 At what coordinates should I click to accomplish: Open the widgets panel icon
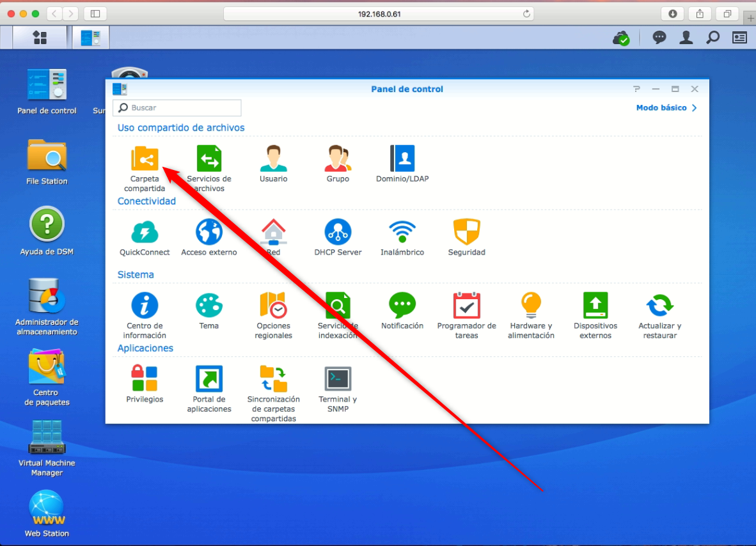pyautogui.click(x=739, y=38)
